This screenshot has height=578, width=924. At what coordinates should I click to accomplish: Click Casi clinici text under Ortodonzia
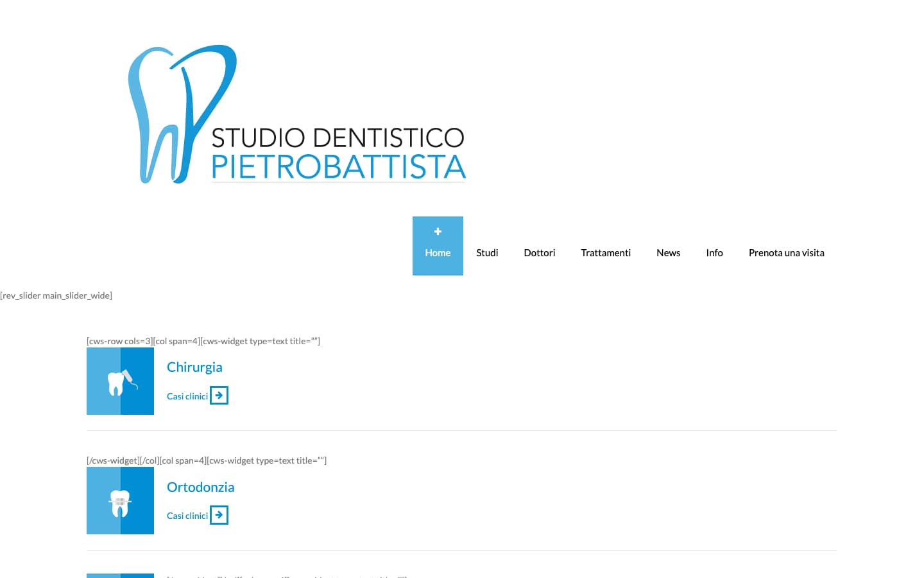click(187, 516)
